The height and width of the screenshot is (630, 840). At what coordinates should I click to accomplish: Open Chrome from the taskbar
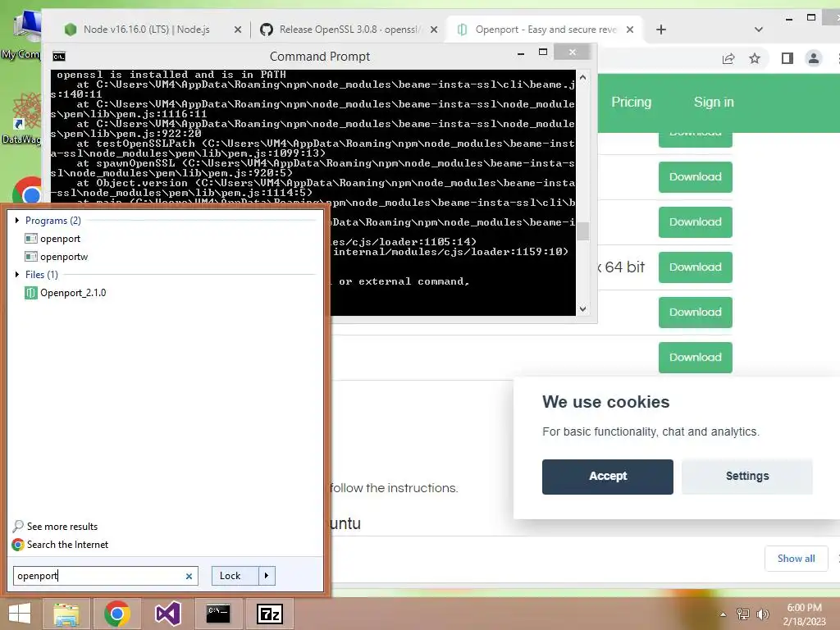[x=116, y=614]
